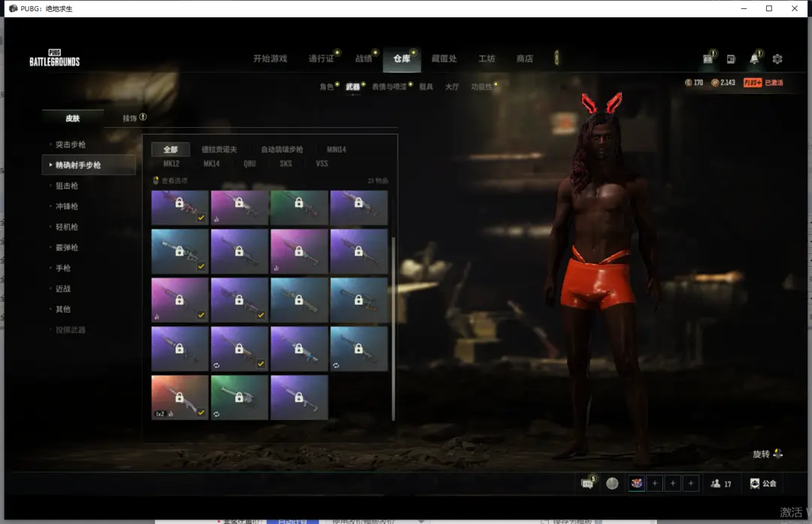Screen dimensions: 812x524
Task: Filter skins by MK14
Action: point(211,164)
